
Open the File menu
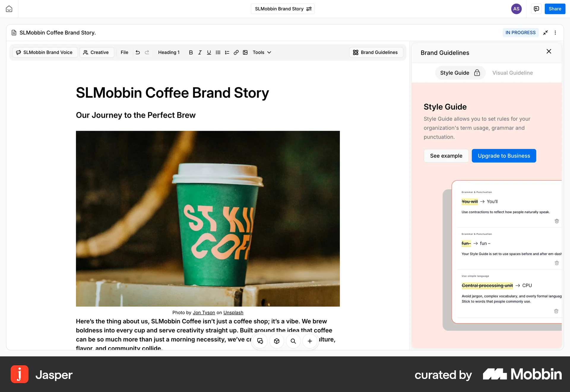click(x=124, y=53)
